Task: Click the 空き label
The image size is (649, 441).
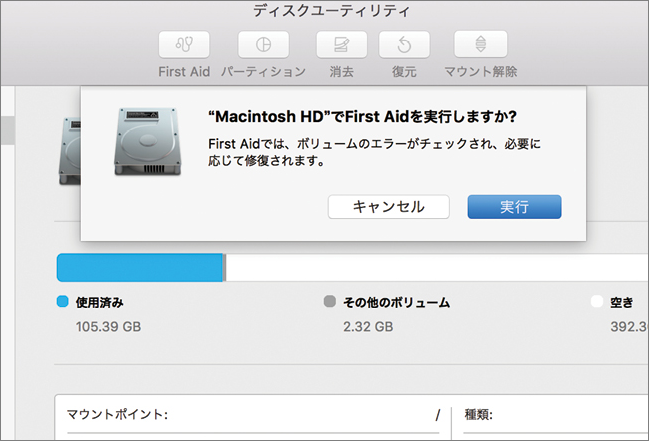Action: 622,302
